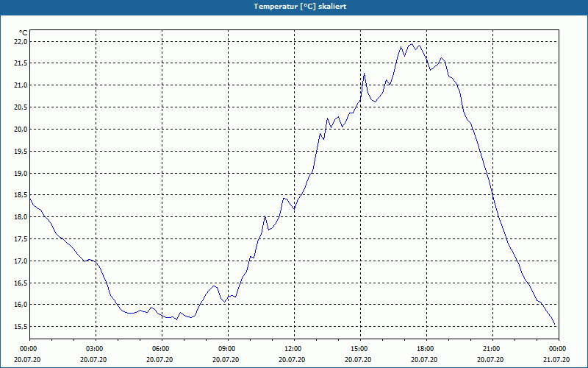The image size is (588, 368).
Task: Click the 09:00 time label
Action: (x=228, y=349)
